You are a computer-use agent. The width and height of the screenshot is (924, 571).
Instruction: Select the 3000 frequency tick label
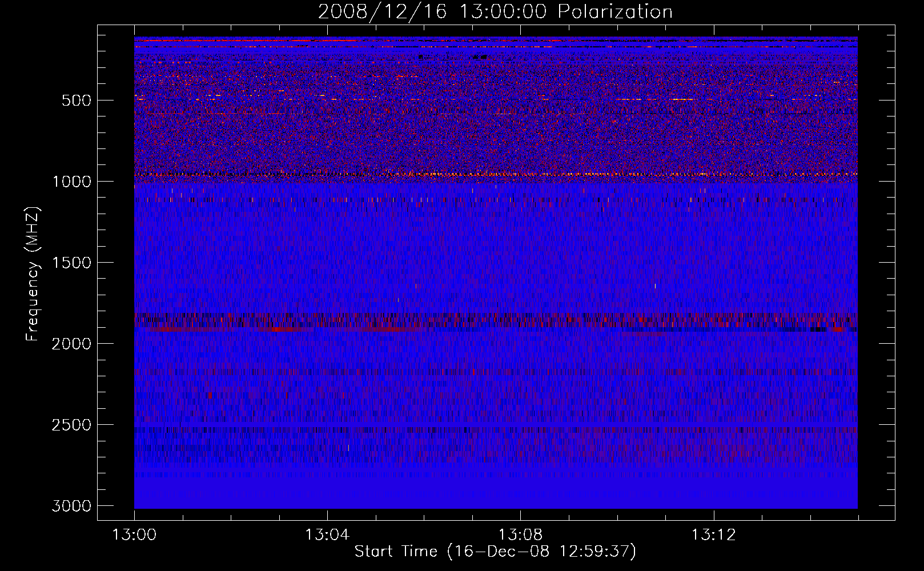pyautogui.click(x=71, y=506)
